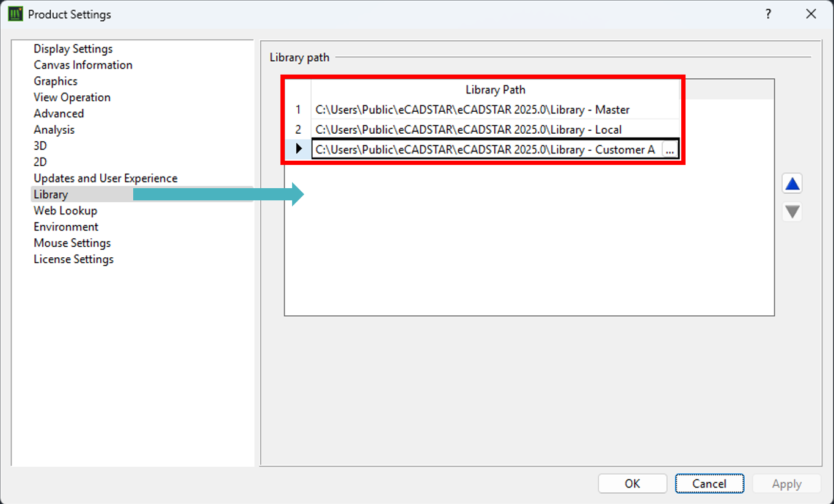Open Web Lookup settings
Screen dimensions: 834x504
(x=65, y=211)
